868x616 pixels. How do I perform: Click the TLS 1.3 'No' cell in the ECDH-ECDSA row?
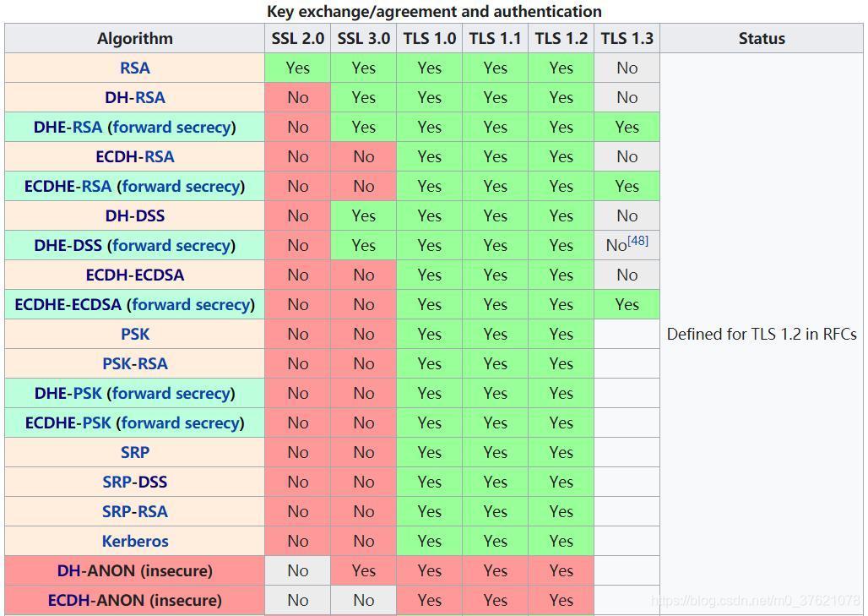click(627, 275)
